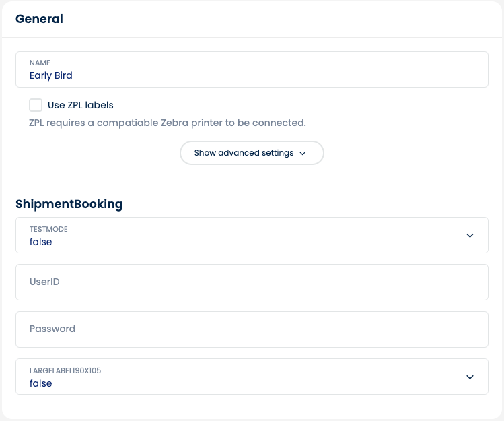Select the 'false' value under TESTMODE

tap(41, 242)
